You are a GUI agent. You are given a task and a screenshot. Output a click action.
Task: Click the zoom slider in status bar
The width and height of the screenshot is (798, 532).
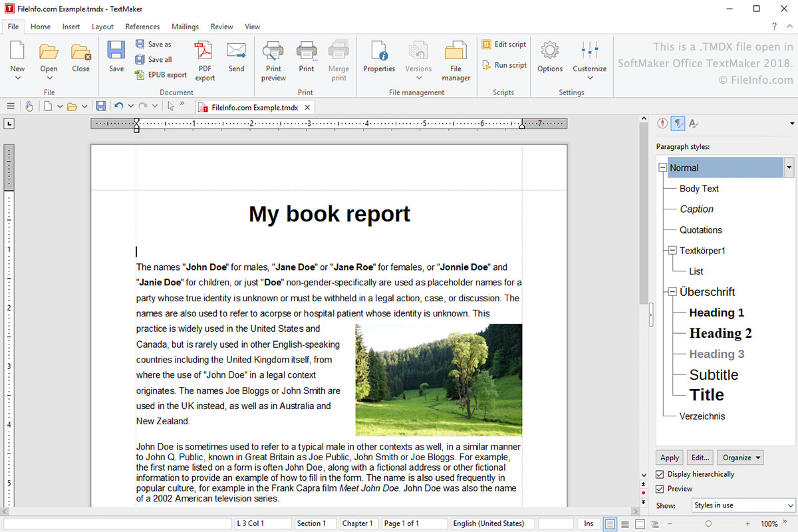pyautogui.click(x=708, y=524)
